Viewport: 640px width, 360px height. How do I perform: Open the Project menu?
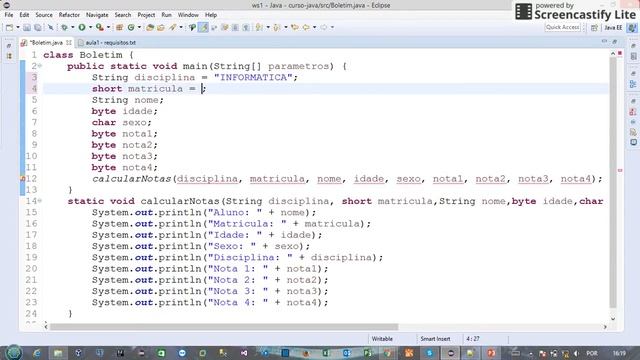tap(146, 15)
